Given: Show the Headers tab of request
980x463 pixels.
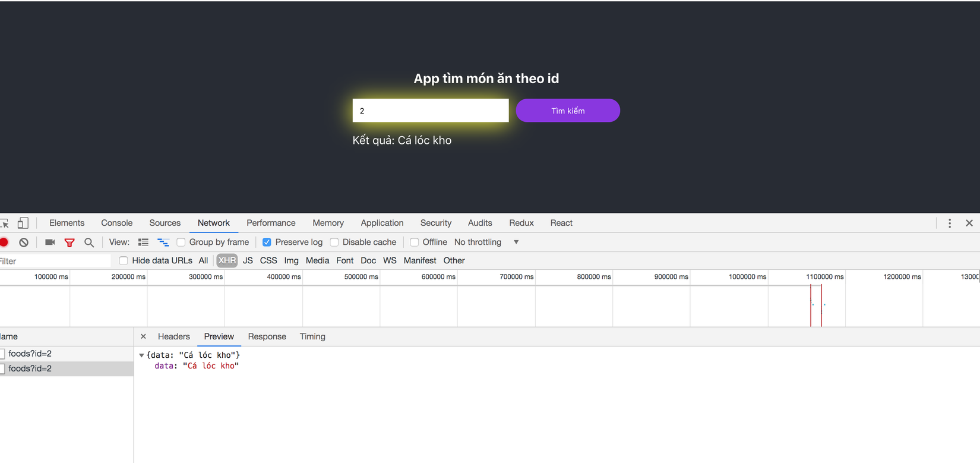Looking at the screenshot, I should tap(174, 337).
